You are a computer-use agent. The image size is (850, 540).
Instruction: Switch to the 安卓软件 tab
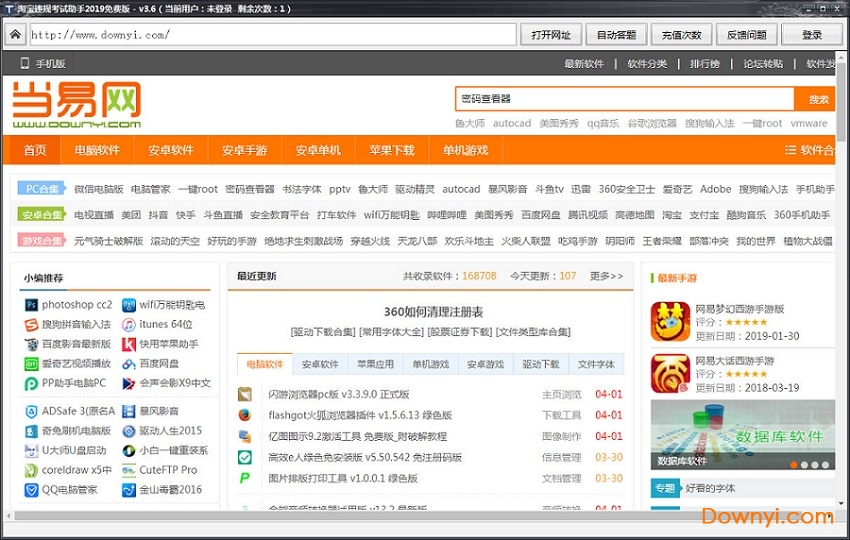click(x=320, y=365)
